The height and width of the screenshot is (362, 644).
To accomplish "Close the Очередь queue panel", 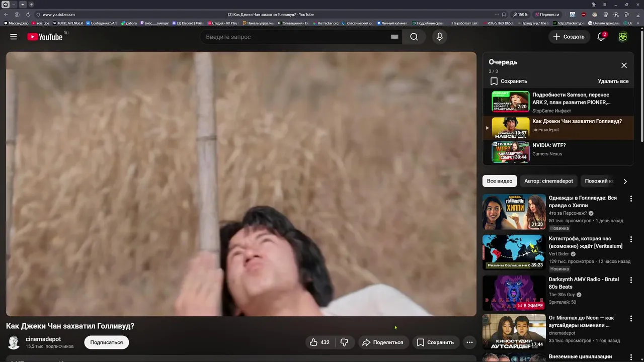I will [624, 65].
